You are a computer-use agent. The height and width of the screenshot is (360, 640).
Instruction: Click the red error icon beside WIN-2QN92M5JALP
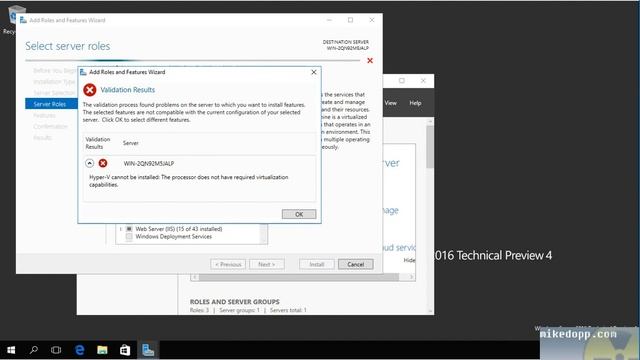103,163
